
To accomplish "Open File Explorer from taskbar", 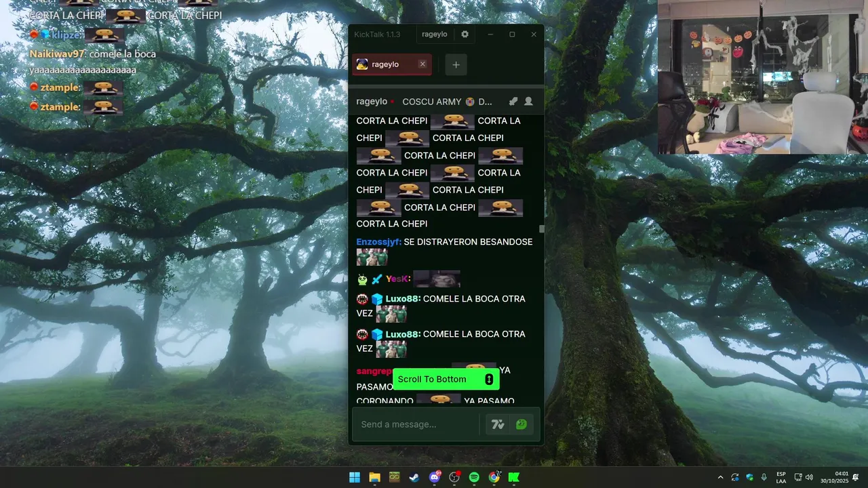I will coord(374,477).
